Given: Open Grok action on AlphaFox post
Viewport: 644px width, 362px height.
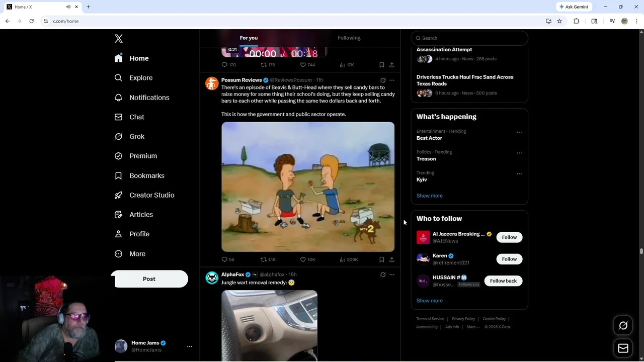Looking at the screenshot, I should click(383, 275).
